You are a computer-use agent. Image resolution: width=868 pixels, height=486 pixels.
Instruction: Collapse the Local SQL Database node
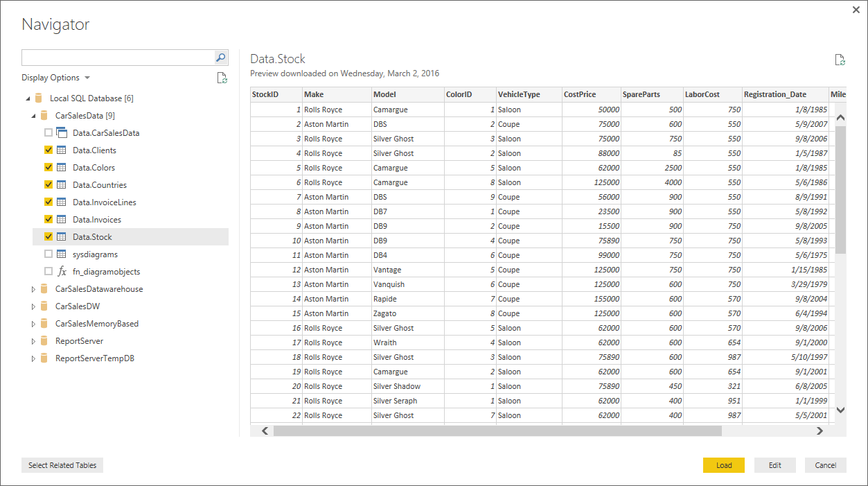tap(28, 98)
